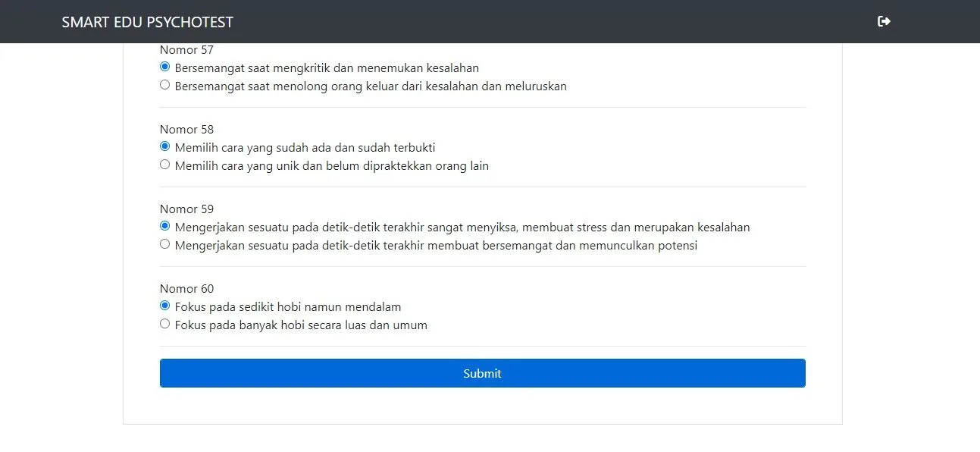
Task: Click the 'Nomor 59' question heading
Action: [186, 209]
